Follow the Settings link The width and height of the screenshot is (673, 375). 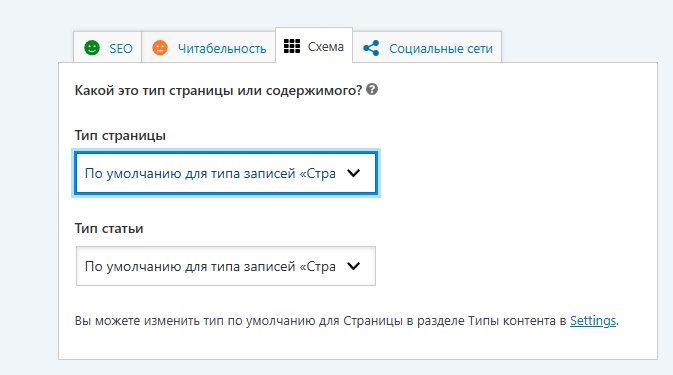tap(593, 321)
